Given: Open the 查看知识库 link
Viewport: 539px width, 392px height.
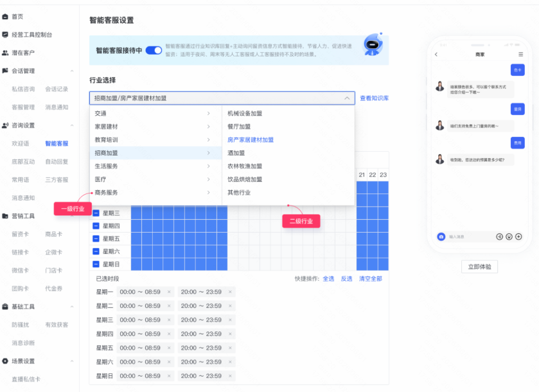Looking at the screenshot, I should [x=375, y=98].
